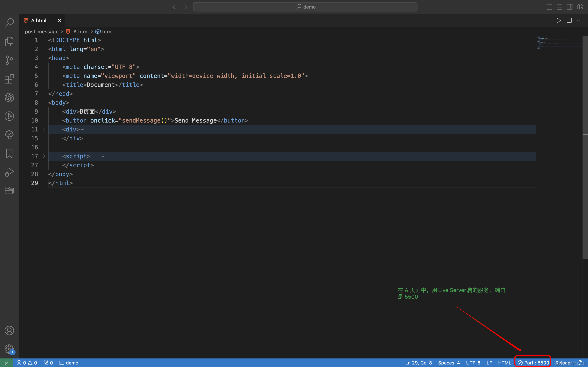Select the A.html editor tab
Screen dimensions: 588x367
[x=39, y=20]
